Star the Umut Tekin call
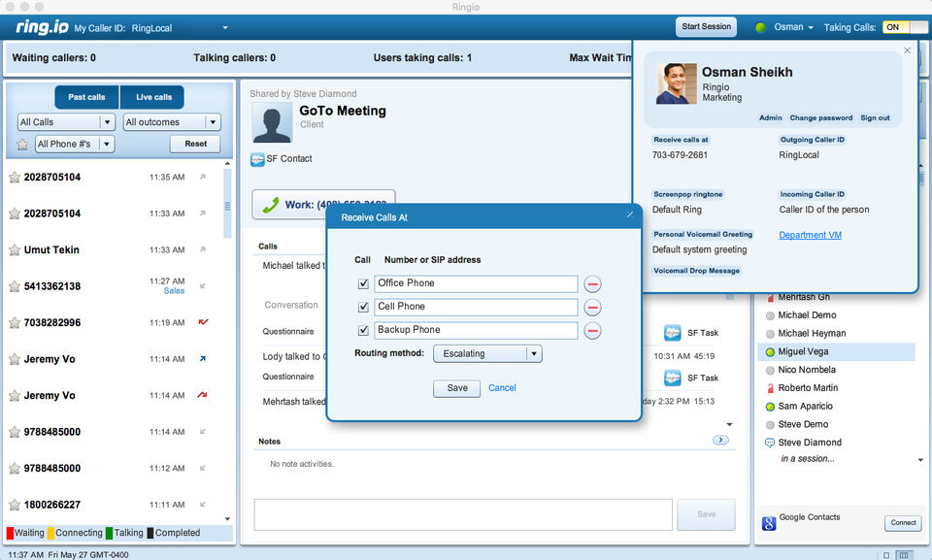 point(15,250)
